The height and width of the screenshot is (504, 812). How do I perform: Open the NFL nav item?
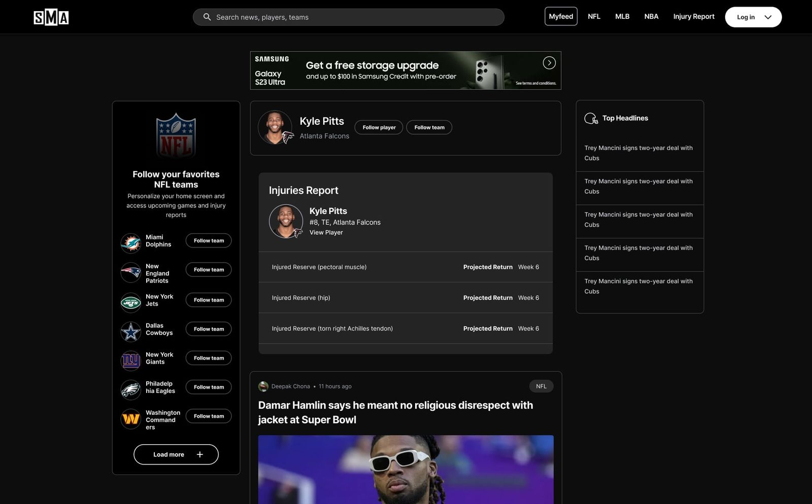pos(594,16)
